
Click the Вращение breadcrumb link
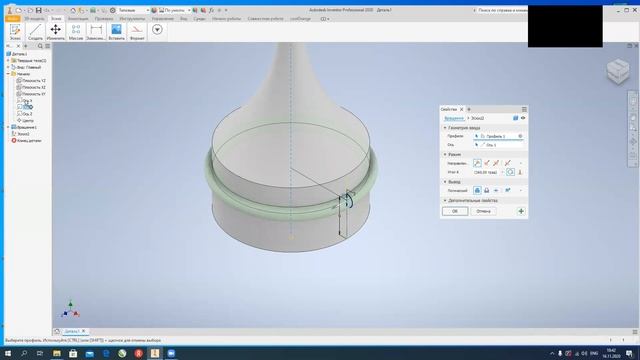tap(454, 118)
